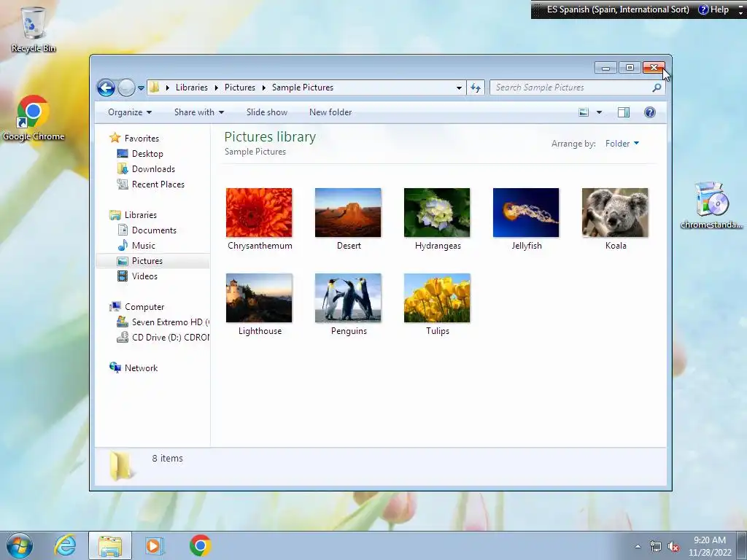
Task: Select the Penguins picture thumbnail
Action: point(348,298)
